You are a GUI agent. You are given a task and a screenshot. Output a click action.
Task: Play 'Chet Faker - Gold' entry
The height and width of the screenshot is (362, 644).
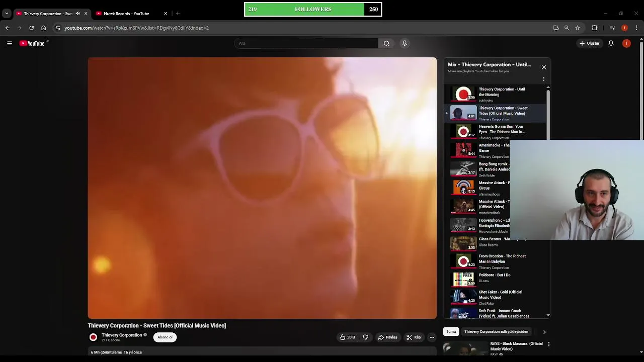[x=494, y=297]
